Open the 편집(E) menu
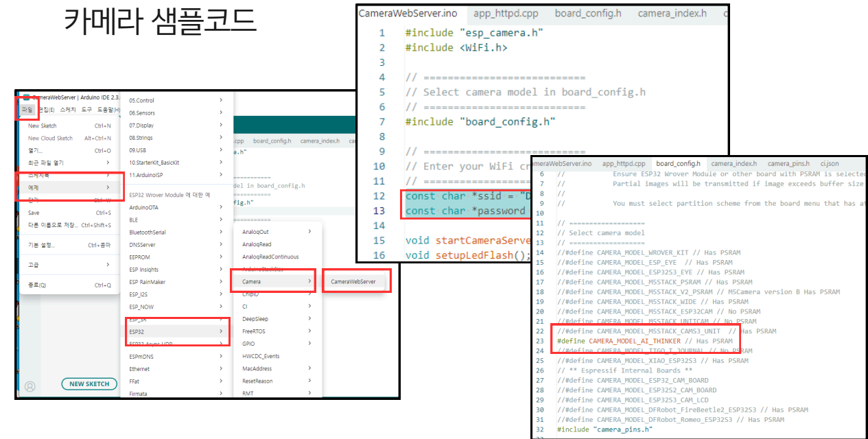This screenshot has width=868, height=439. (47, 110)
